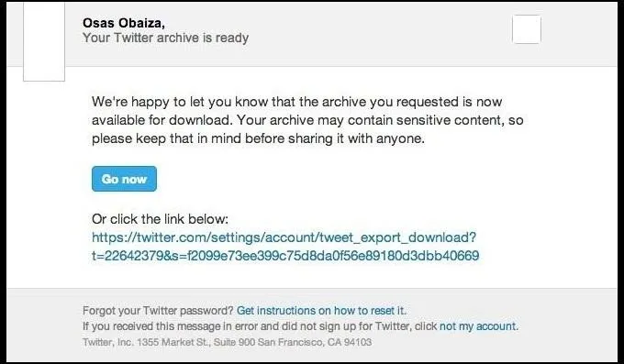Click the empty logo box in header
This screenshot has width=624, height=364.
527,29
